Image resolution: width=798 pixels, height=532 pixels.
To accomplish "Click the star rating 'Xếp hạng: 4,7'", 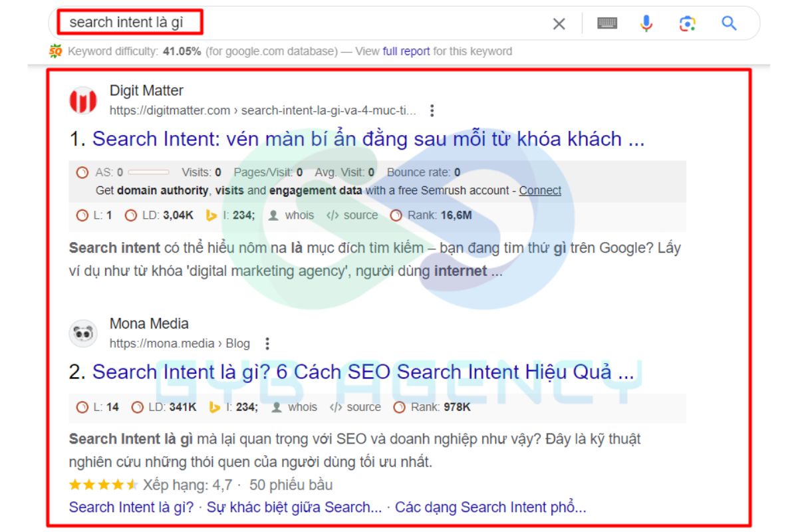I will point(150,485).
